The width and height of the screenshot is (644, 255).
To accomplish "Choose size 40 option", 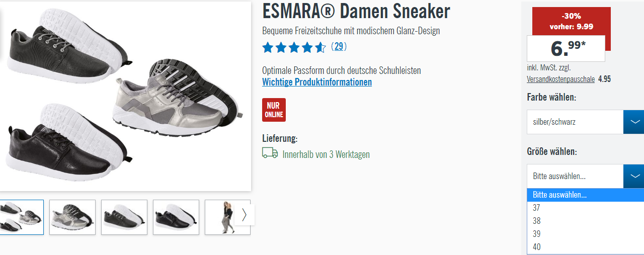I will pos(585,247).
